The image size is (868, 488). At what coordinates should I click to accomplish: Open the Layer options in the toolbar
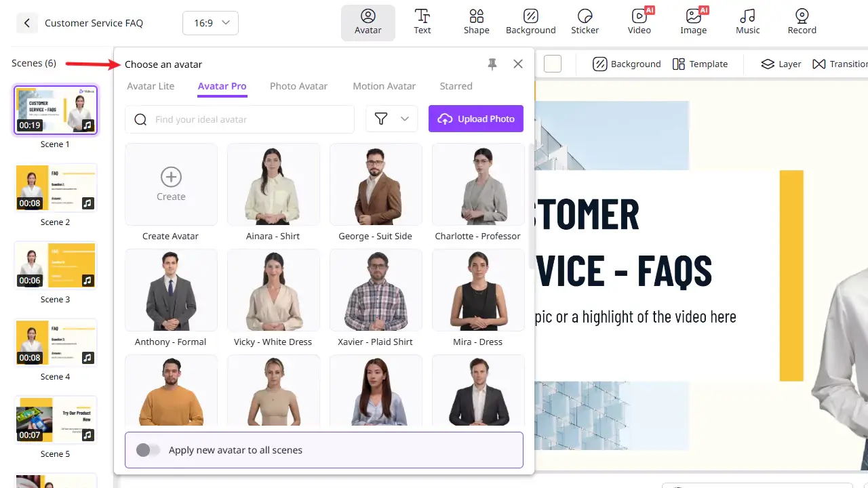[x=781, y=64]
